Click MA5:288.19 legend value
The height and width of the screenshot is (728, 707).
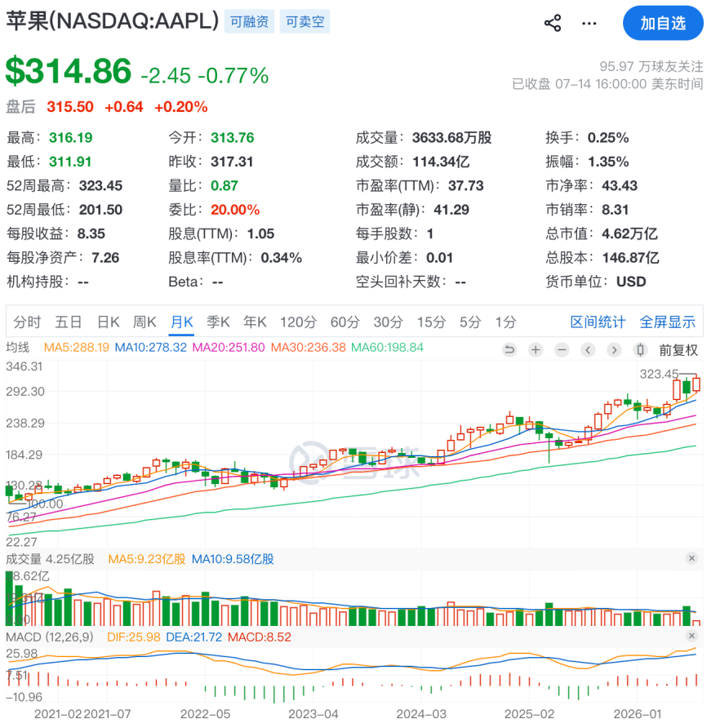point(76,348)
